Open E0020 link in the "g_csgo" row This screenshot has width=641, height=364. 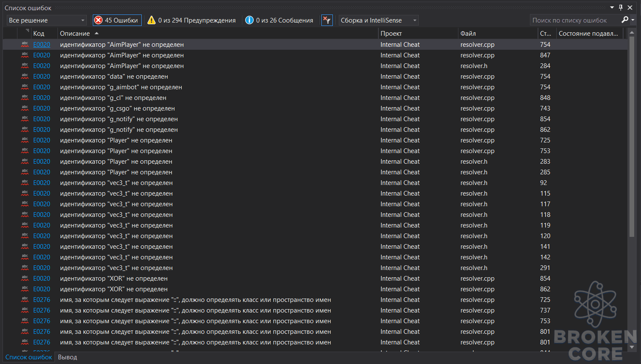pyautogui.click(x=42, y=108)
